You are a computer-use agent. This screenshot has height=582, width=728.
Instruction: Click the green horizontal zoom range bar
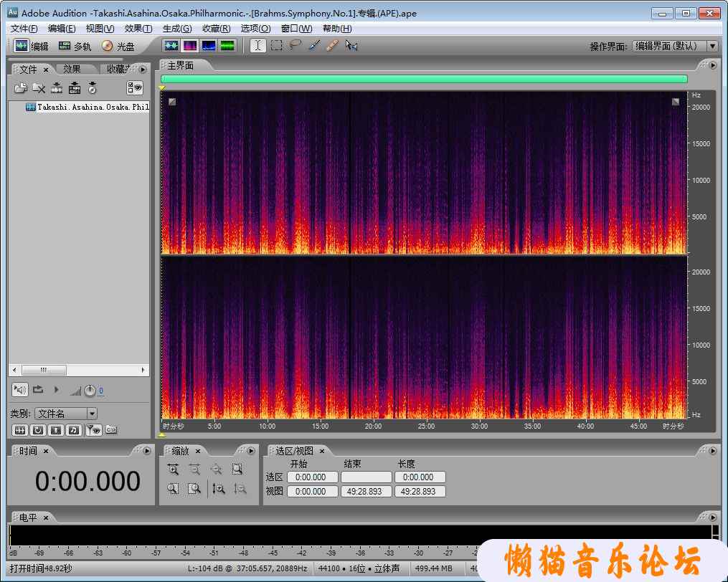pyautogui.click(x=424, y=79)
